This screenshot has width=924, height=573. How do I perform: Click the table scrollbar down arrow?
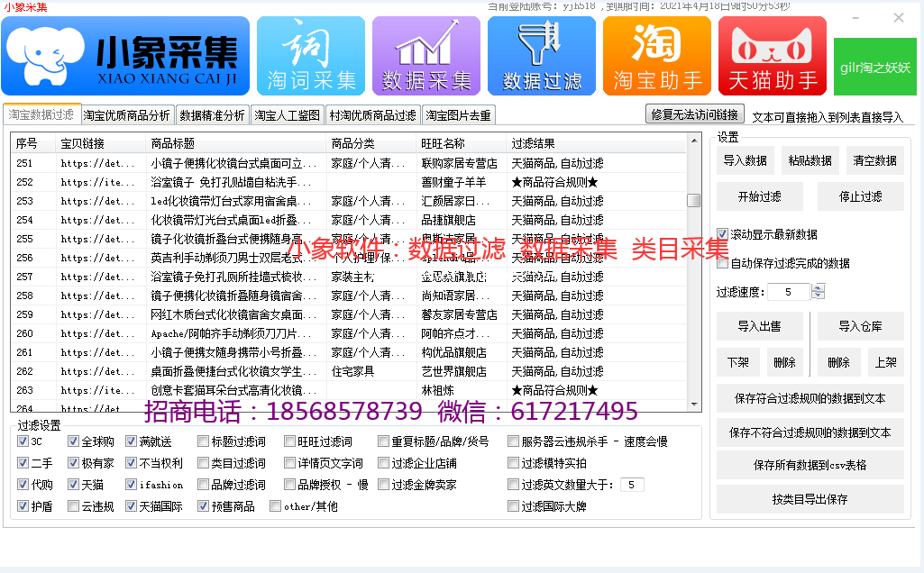pos(694,404)
